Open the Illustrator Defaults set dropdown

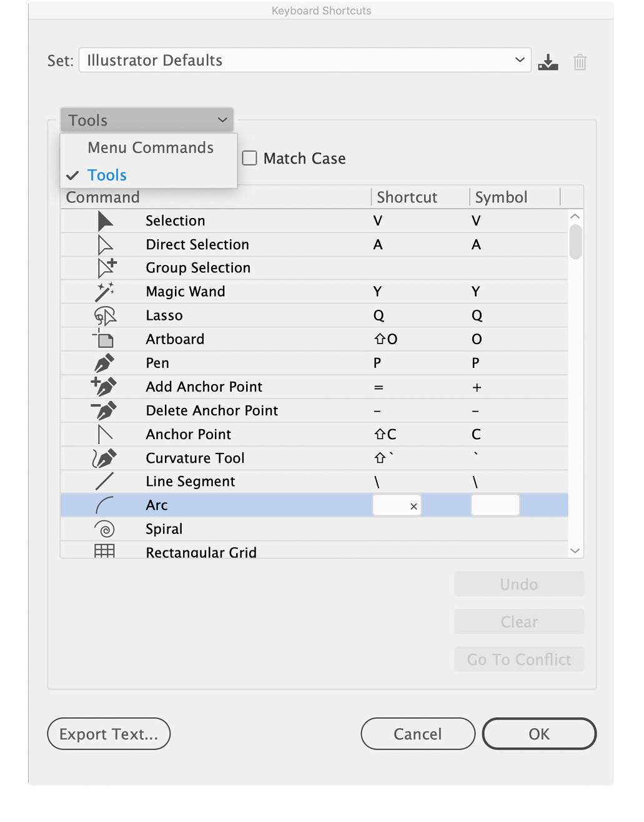(305, 60)
